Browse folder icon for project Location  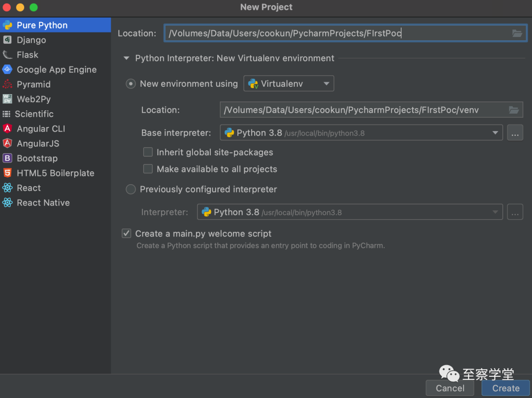point(517,33)
